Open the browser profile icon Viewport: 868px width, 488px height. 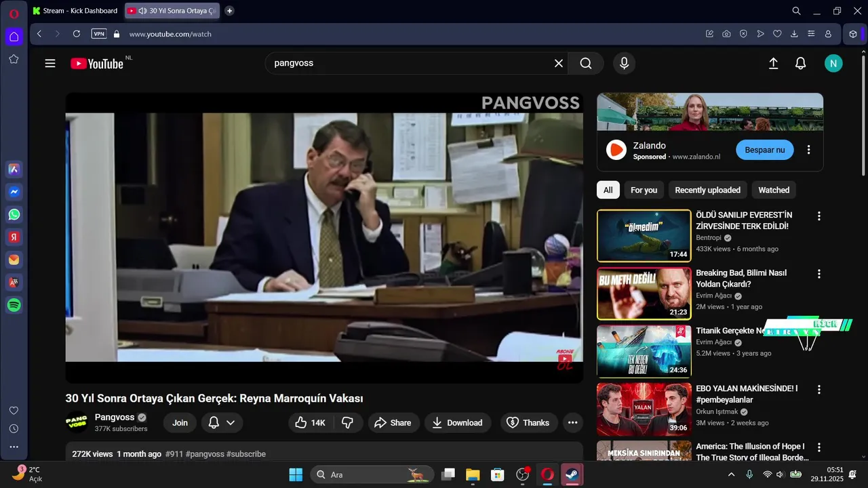(828, 34)
